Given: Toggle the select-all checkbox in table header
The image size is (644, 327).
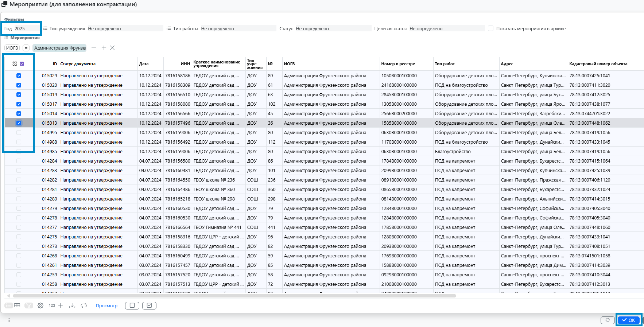Looking at the screenshot, I should tap(22, 64).
